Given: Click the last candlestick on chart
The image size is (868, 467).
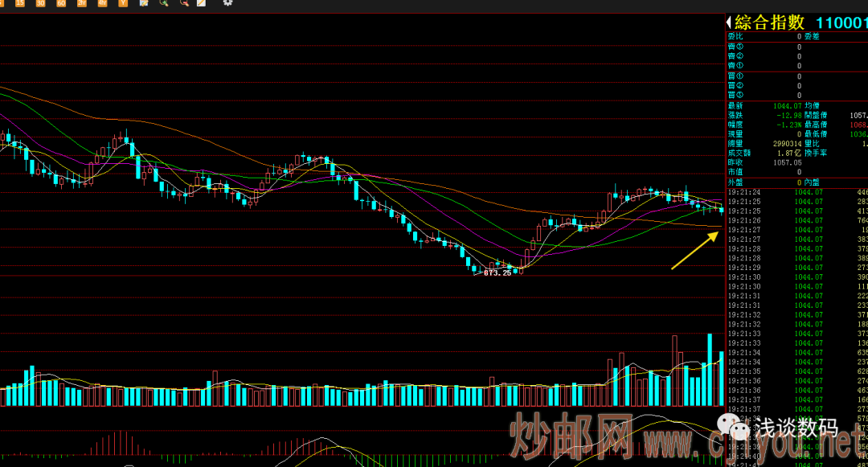Looking at the screenshot, I should tap(721, 209).
